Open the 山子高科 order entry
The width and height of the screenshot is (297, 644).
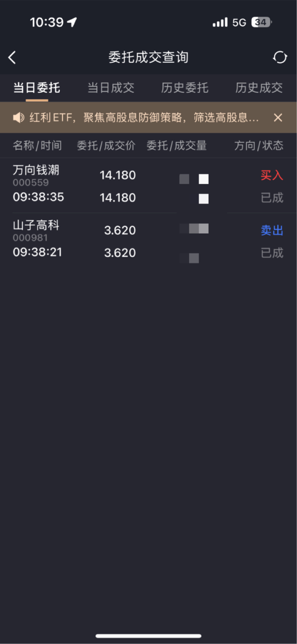pos(148,240)
